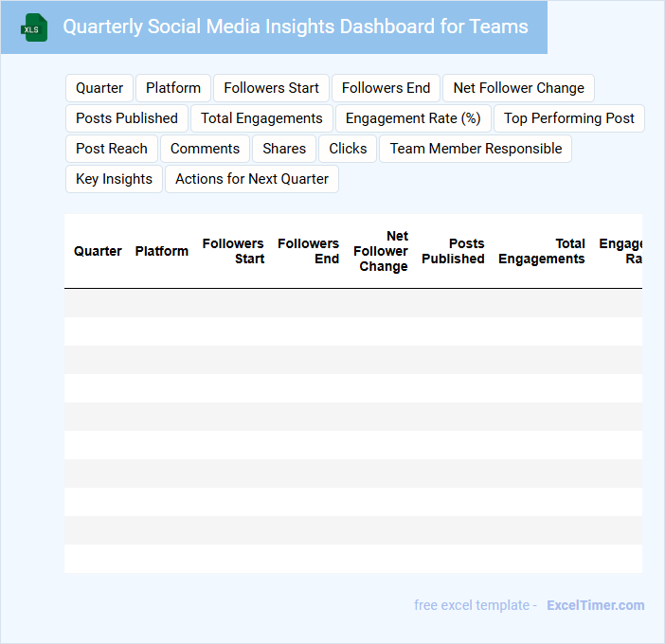This screenshot has width=665, height=644.
Task: Click the Followers End tag
Action: 386,88
